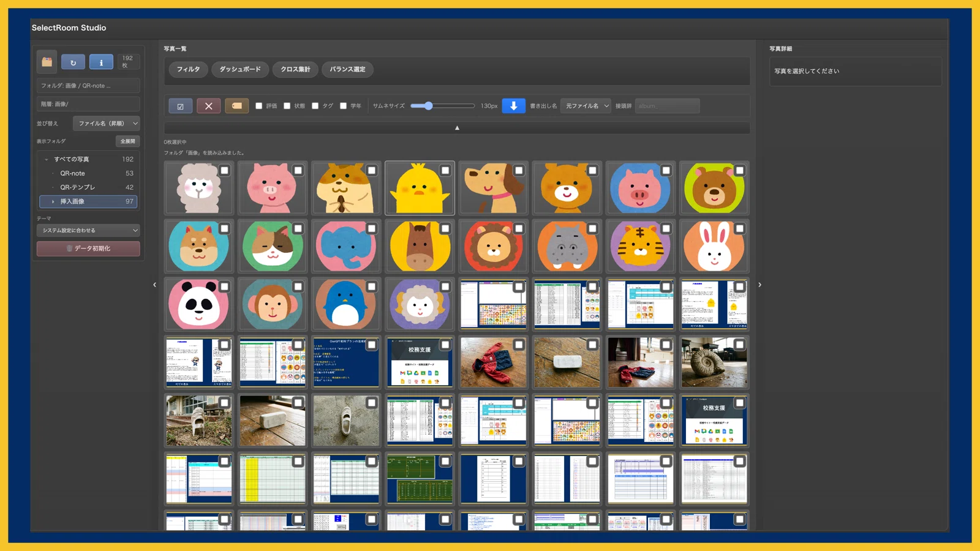Click the 階層: 画像/ field
This screenshot has height=551, width=980.
(x=88, y=104)
